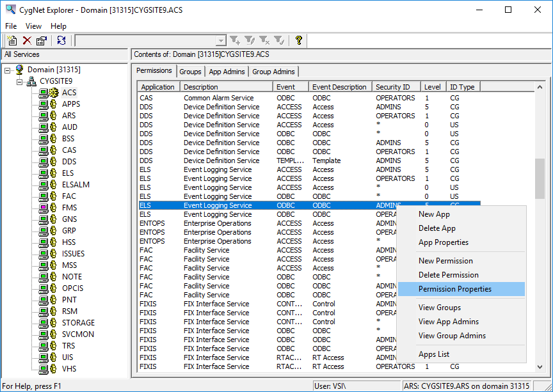Select the BSS service icon
The image size is (553, 392).
(47, 139)
